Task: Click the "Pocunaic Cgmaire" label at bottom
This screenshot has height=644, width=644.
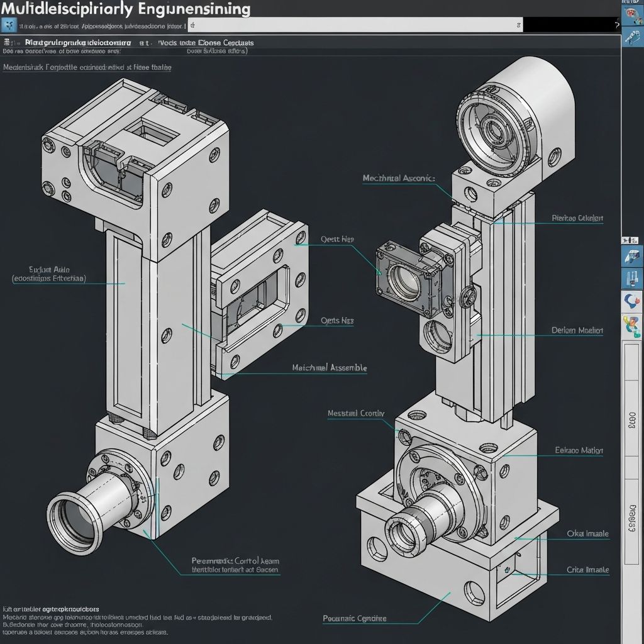Action: [355, 618]
